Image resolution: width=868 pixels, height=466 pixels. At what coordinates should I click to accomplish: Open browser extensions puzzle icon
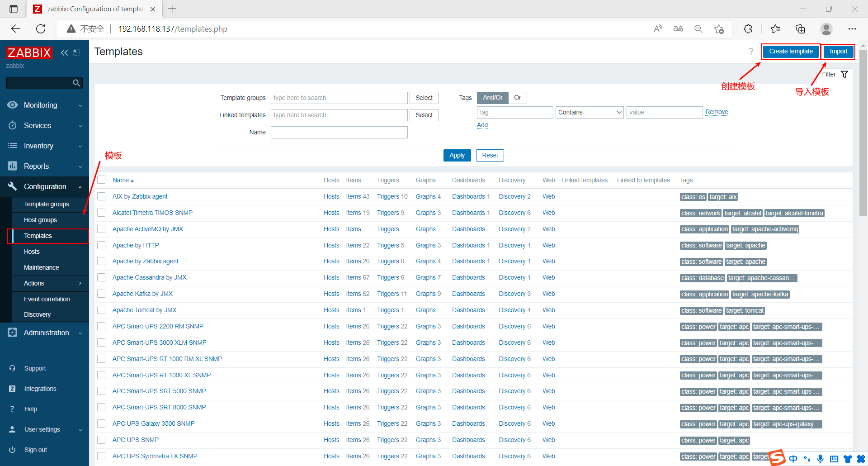point(748,29)
